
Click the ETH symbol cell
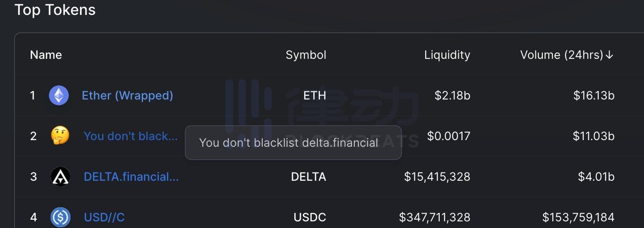[315, 95]
